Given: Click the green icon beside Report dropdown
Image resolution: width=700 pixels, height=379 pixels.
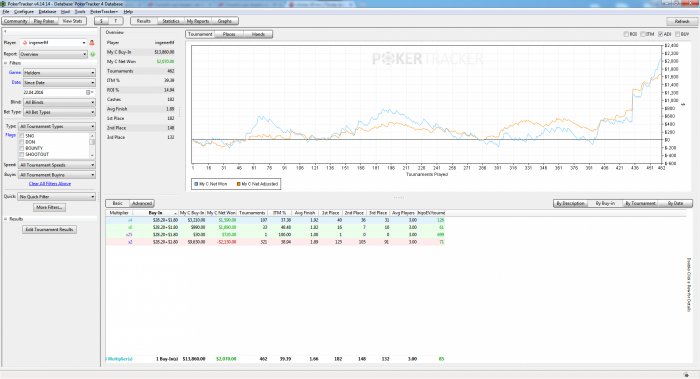Looking at the screenshot, I should [x=93, y=54].
